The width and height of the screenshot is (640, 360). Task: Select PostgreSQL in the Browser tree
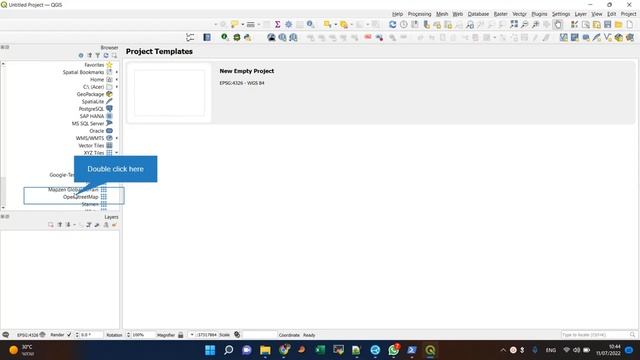pyautogui.click(x=91, y=109)
